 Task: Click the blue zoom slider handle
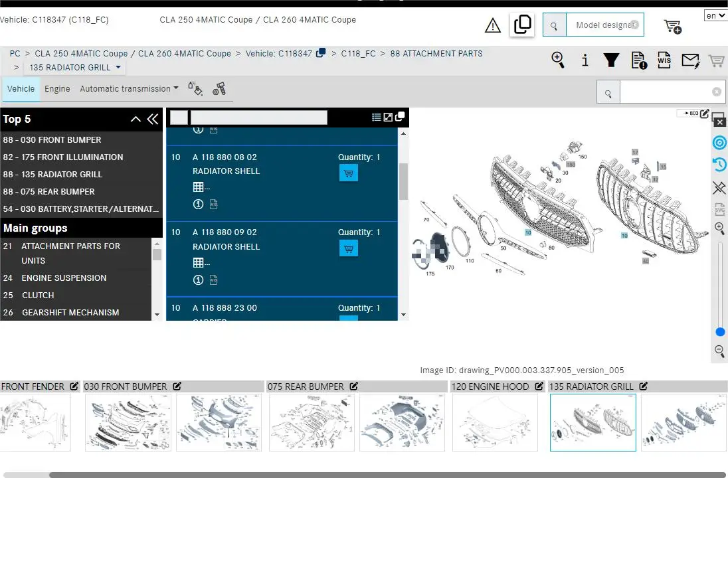click(x=720, y=332)
